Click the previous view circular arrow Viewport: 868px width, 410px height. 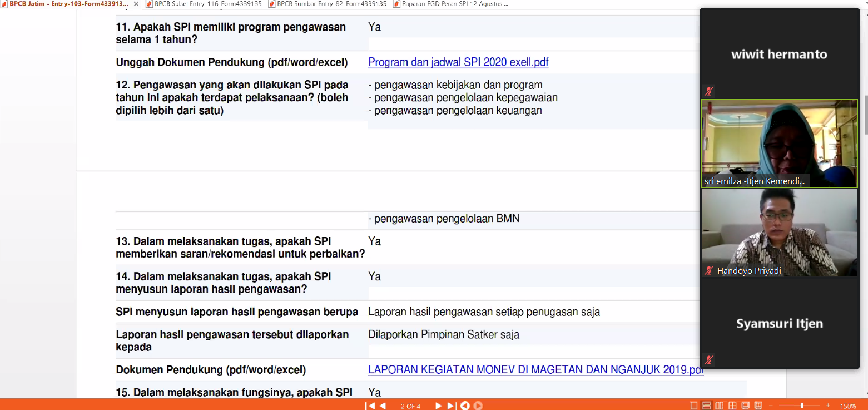[x=465, y=406]
